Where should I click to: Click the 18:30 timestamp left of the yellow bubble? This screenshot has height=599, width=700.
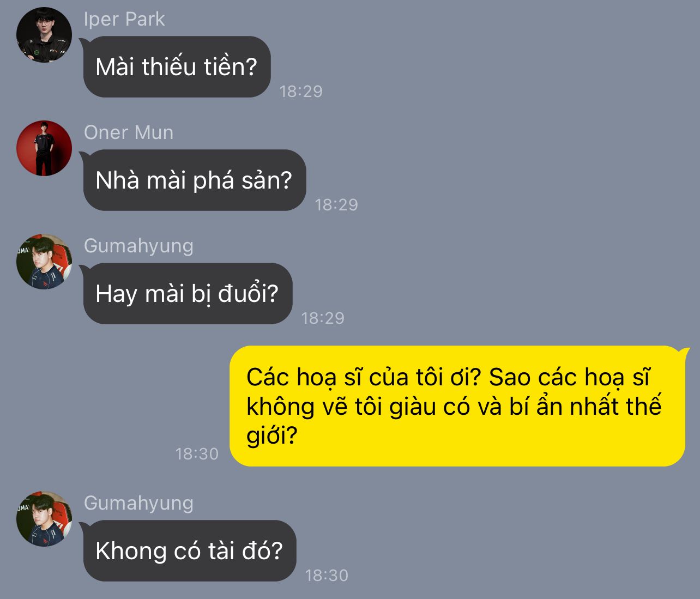pyautogui.click(x=197, y=453)
